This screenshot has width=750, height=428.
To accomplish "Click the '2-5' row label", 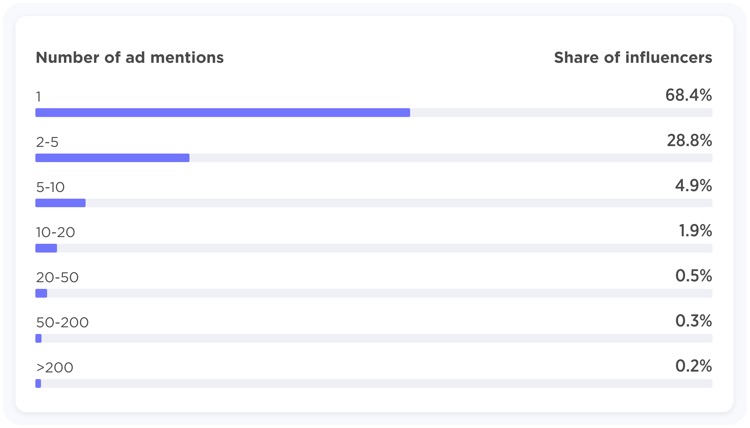I will pyautogui.click(x=47, y=142).
